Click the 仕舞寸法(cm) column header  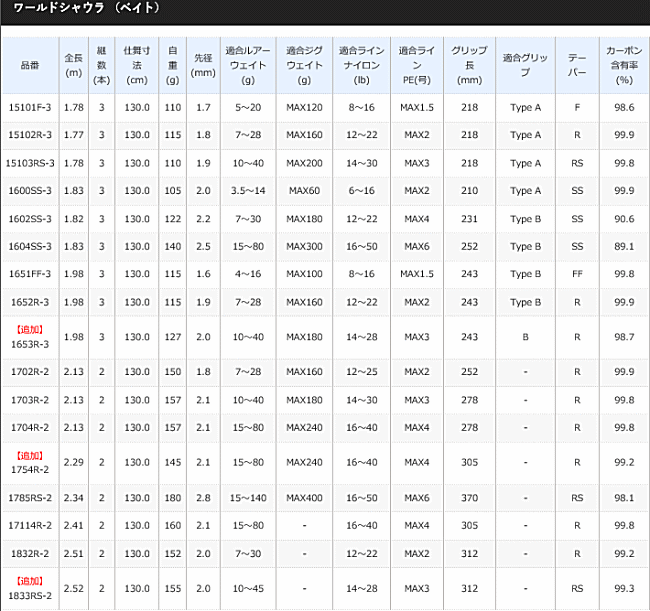(137, 65)
